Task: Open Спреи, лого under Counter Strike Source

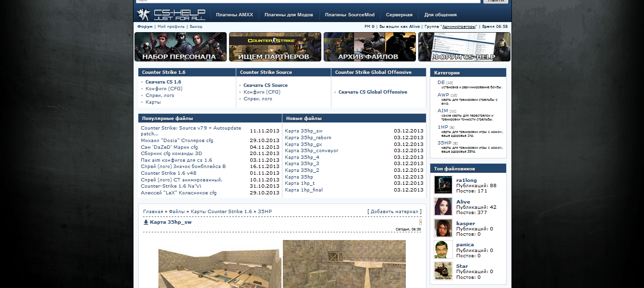Action: [258, 99]
